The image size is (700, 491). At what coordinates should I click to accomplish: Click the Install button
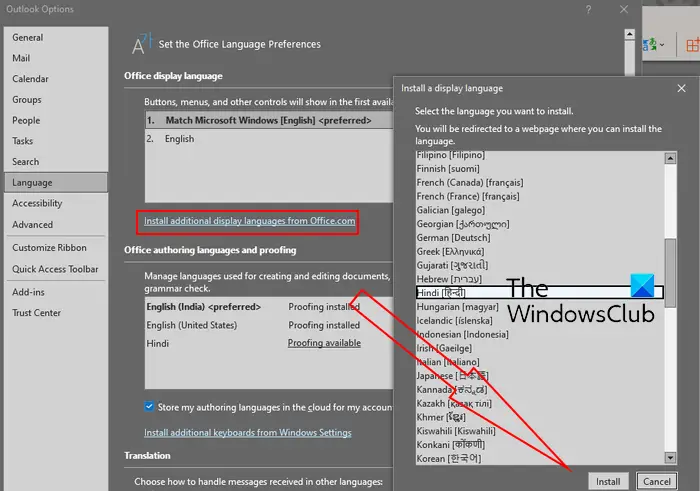[608, 482]
